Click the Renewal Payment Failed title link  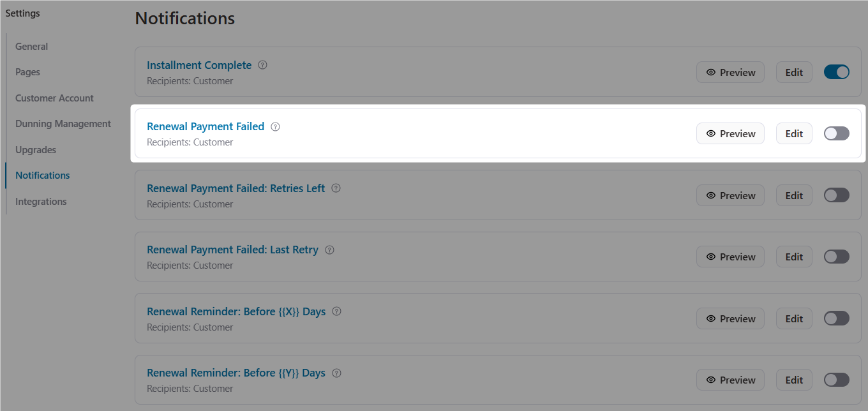pos(206,126)
